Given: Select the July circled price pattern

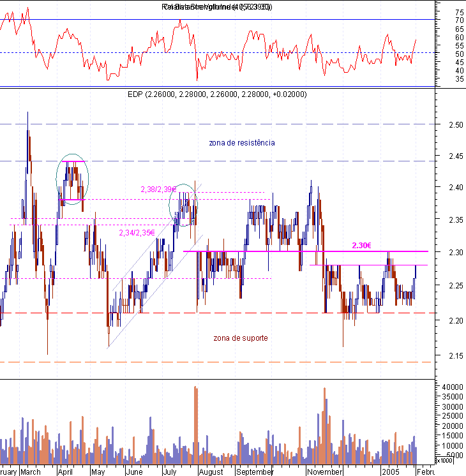Looking at the screenshot, I should click(183, 205).
